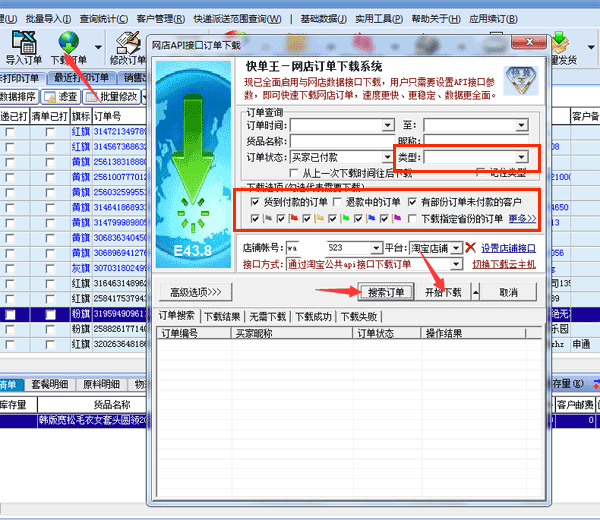Click the 更多>> link
The image size is (600, 520).
tap(522, 218)
